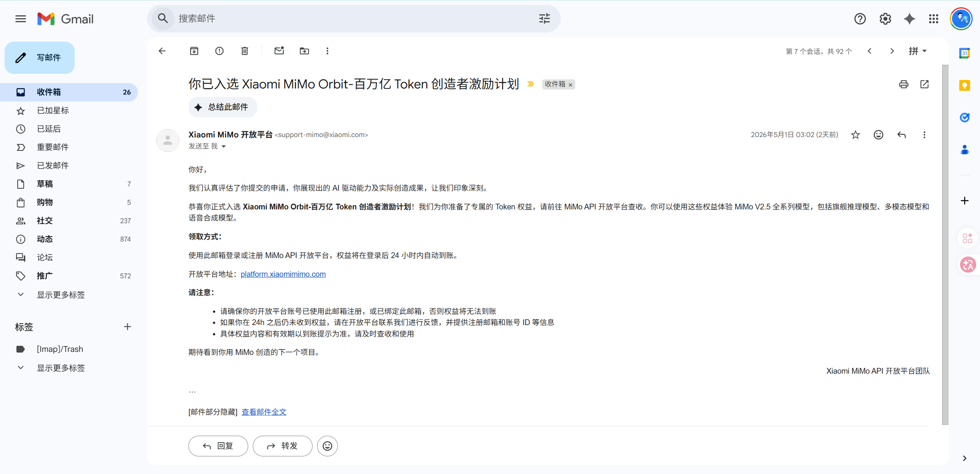Toggle the importance marker beside subject
980x474 pixels.
530,84
